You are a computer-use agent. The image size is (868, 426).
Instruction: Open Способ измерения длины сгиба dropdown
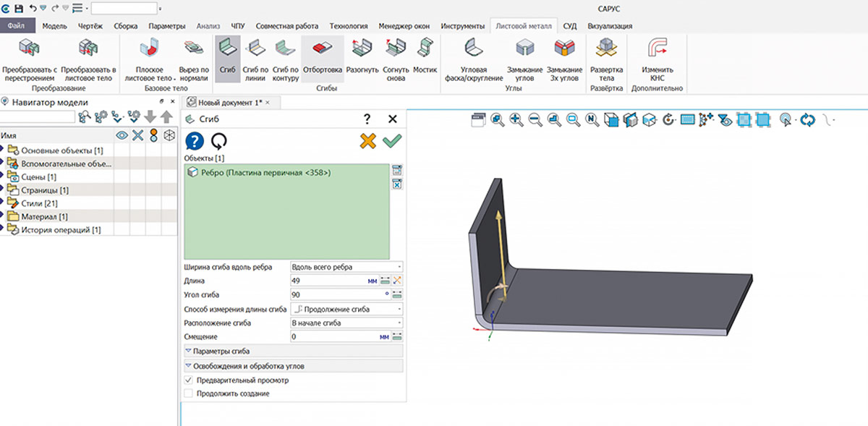(x=346, y=309)
